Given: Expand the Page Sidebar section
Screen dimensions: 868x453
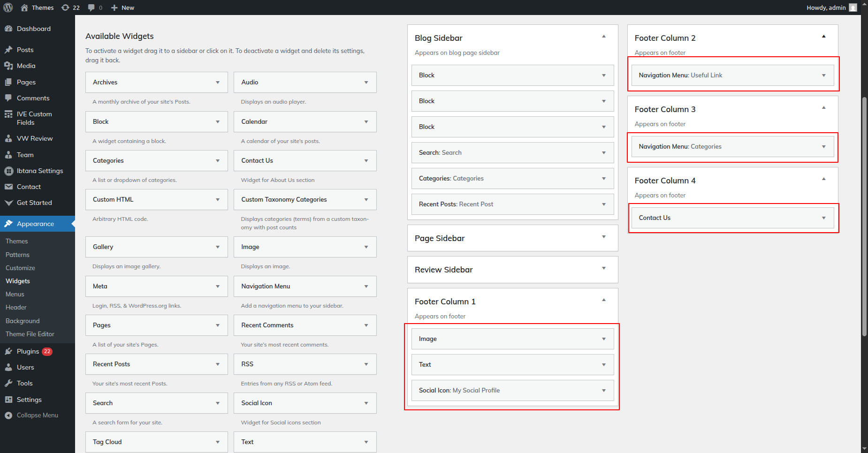Looking at the screenshot, I should pos(604,237).
